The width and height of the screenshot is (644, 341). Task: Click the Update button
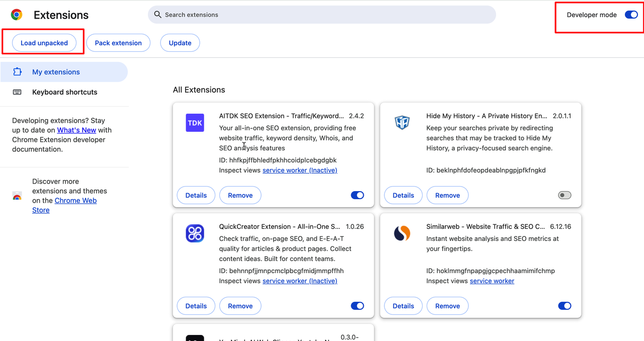(180, 43)
